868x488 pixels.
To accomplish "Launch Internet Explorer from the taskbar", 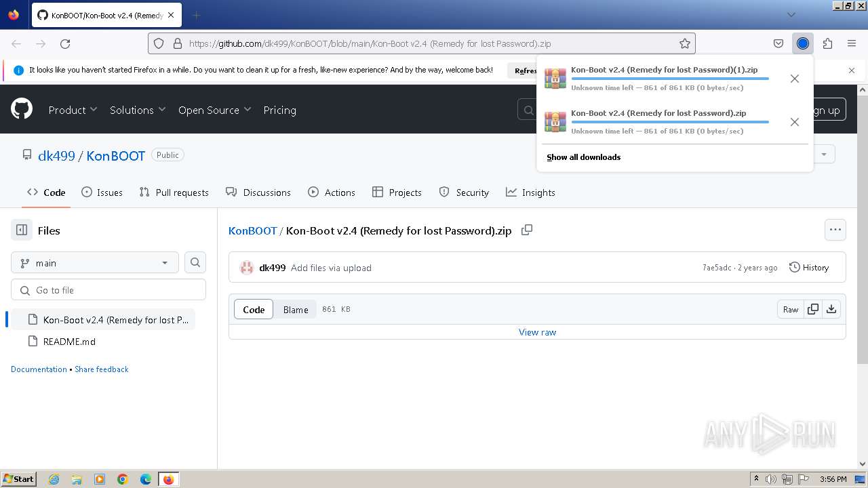I will (x=54, y=479).
